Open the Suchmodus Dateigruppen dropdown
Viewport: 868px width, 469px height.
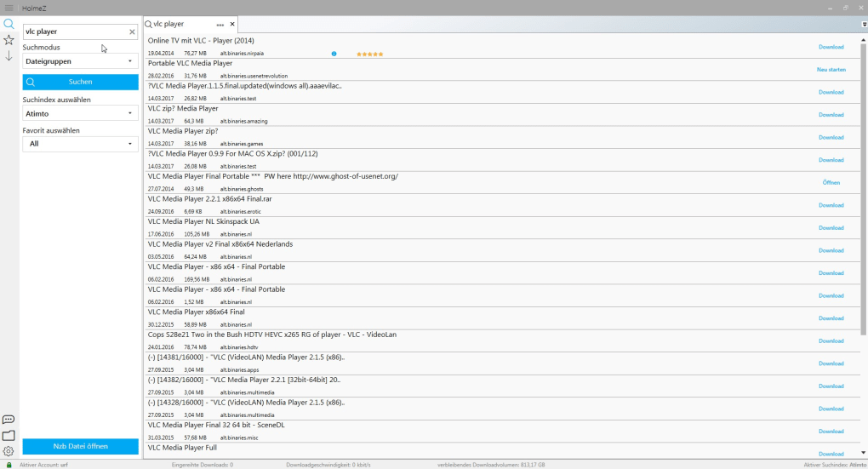coord(80,61)
